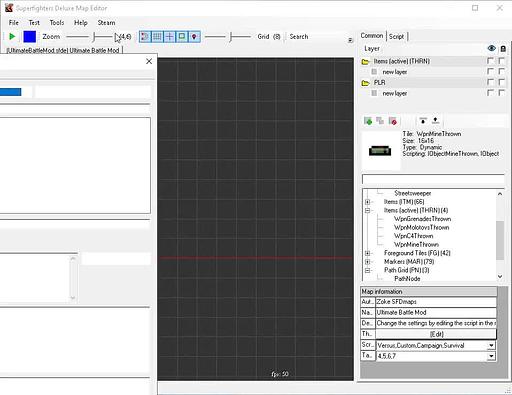The image size is (512, 395).
Task: Click the delete layer icon
Action: tap(393, 121)
